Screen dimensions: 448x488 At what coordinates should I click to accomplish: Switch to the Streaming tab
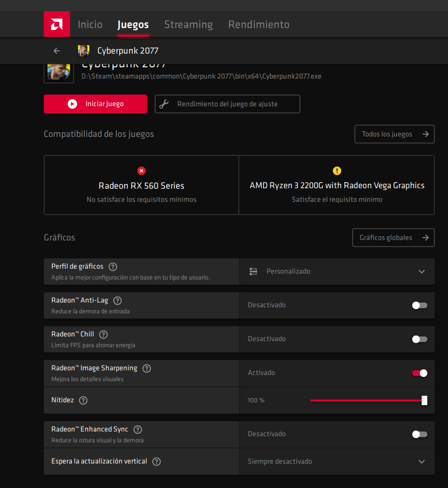point(188,24)
